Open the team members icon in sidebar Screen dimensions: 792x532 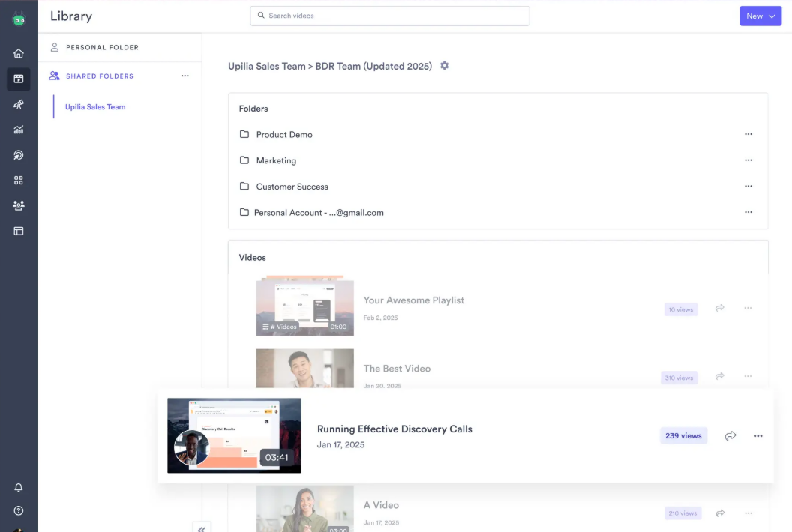pyautogui.click(x=19, y=205)
